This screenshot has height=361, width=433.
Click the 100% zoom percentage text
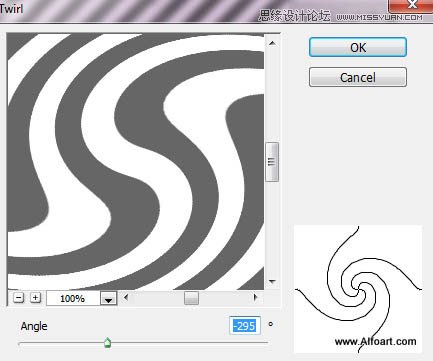pos(72,298)
